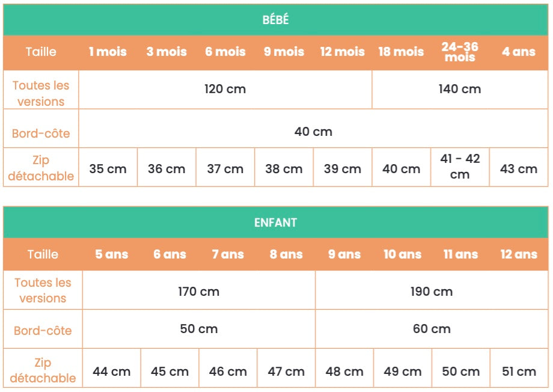Select the "1 mois" column header
This screenshot has width=553, height=392.
(108, 52)
